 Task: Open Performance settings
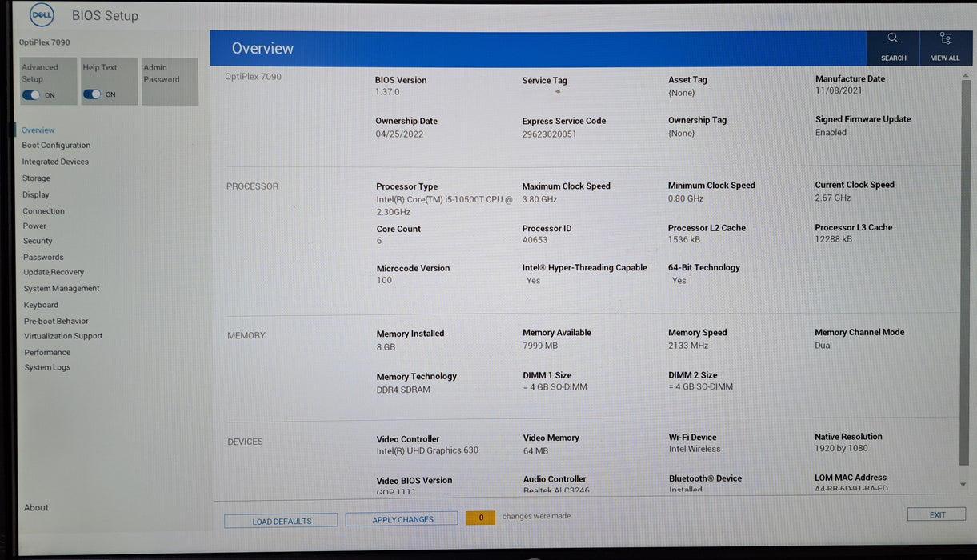(47, 352)
